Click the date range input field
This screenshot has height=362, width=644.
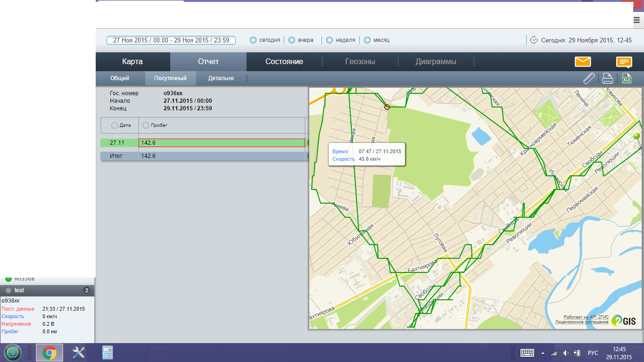pos(171,40)
